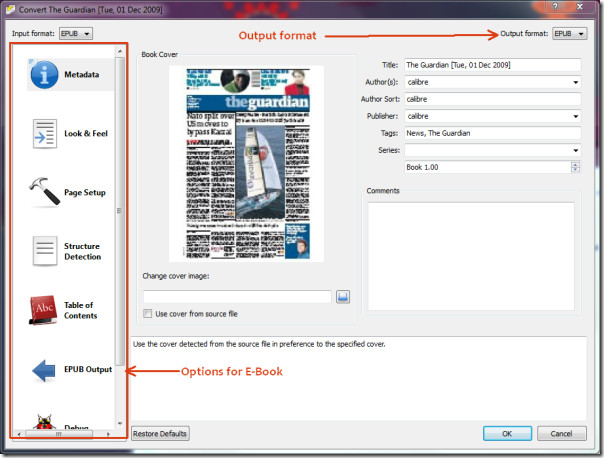The width and height of the screenshot is (604, 458).
Task: Click the sidebar scroll left arrow
Action: point(18,434)
